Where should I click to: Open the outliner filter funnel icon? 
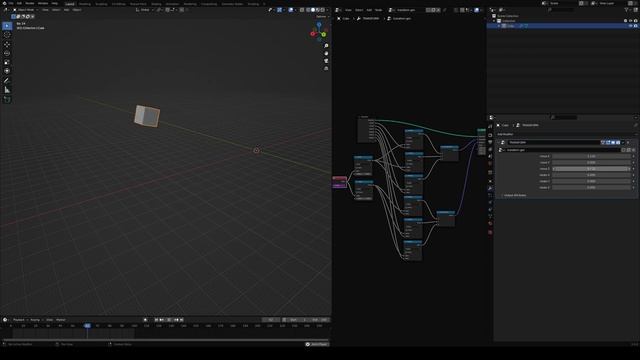click(627, 10)
